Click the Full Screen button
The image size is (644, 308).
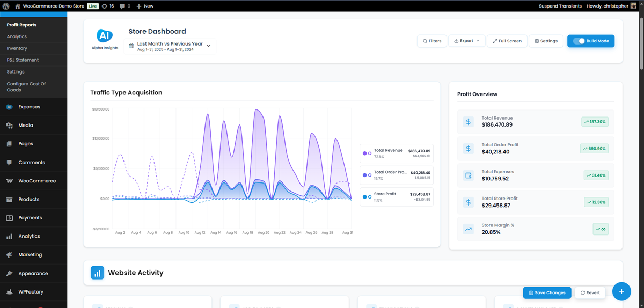(507, 41)
